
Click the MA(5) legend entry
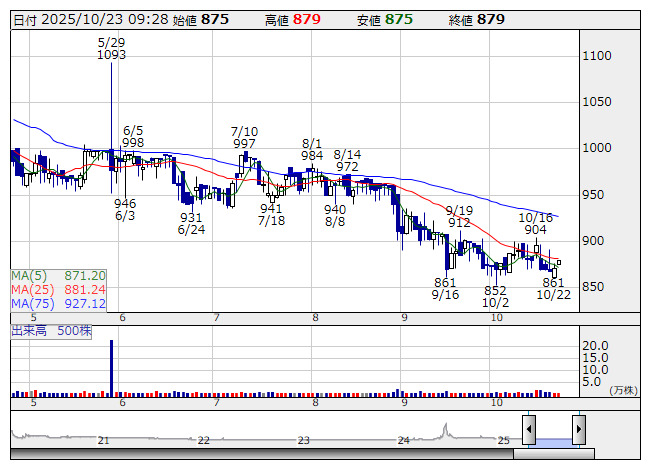pos(58,275)
